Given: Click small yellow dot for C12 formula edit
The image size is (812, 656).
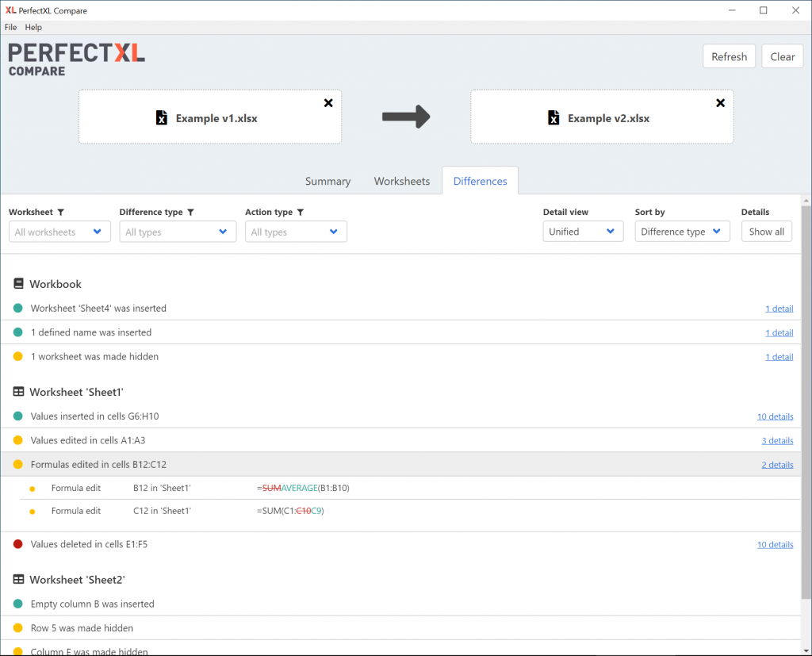Looking at the screenshot, I should tap(32, 512).
